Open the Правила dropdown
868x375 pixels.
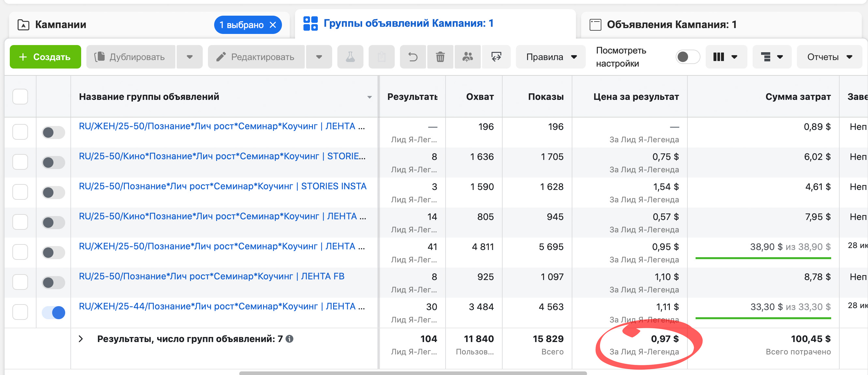[x=551, y=57]
